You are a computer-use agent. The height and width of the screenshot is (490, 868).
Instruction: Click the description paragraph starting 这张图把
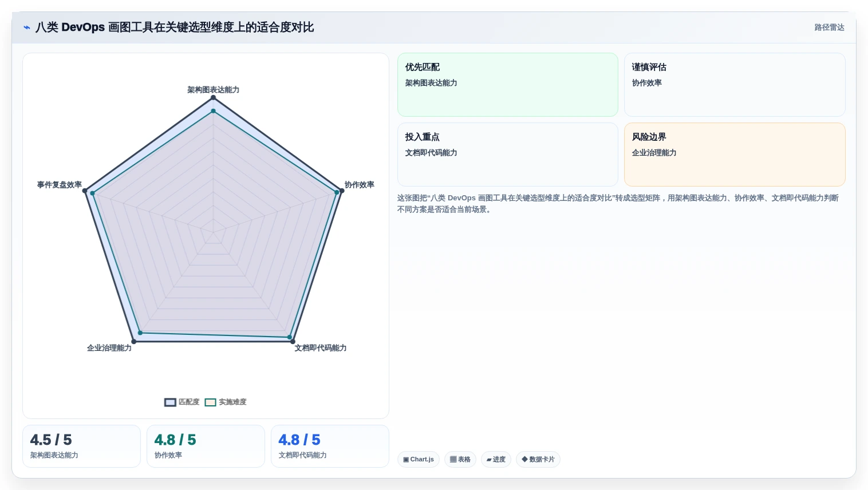pos(618,204)
